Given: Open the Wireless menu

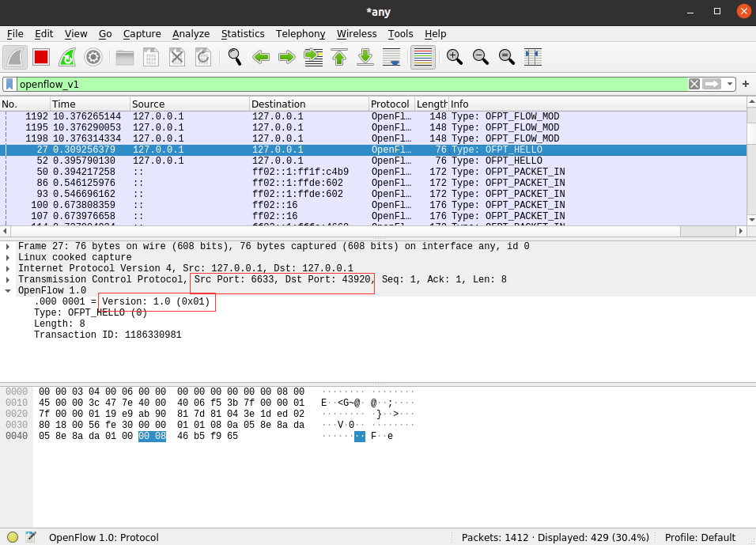Looking at the screenshot, I should point(357,34).
